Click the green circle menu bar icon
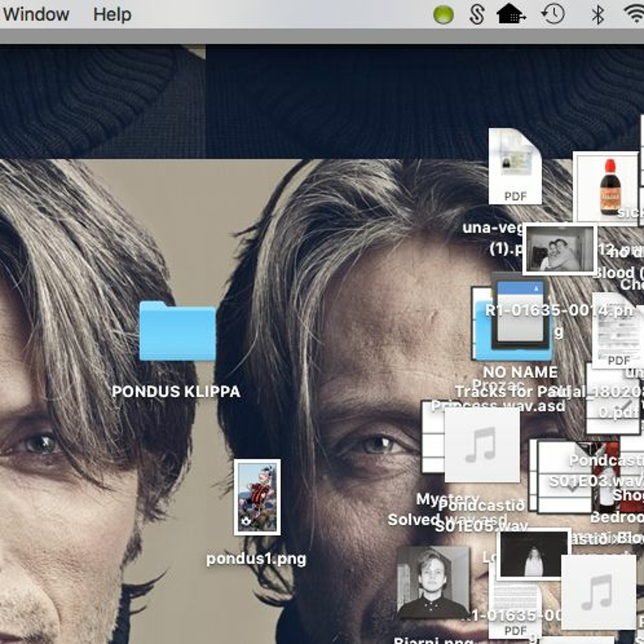644x644 pixels. click(443, 15)
